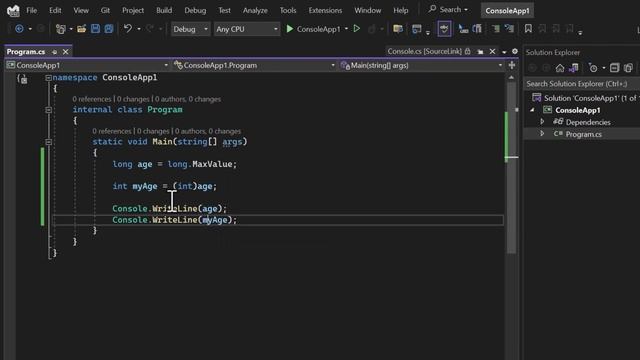Click the cursor-with-box toolbar icon
The height and width of the screenshot is (360, 640).
point(463,29)
